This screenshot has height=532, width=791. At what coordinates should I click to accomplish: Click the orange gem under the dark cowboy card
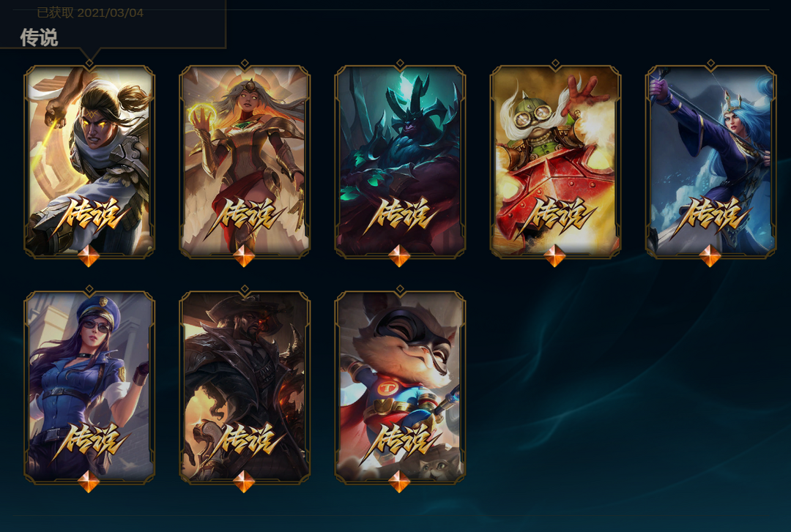(x=244, y=481)
